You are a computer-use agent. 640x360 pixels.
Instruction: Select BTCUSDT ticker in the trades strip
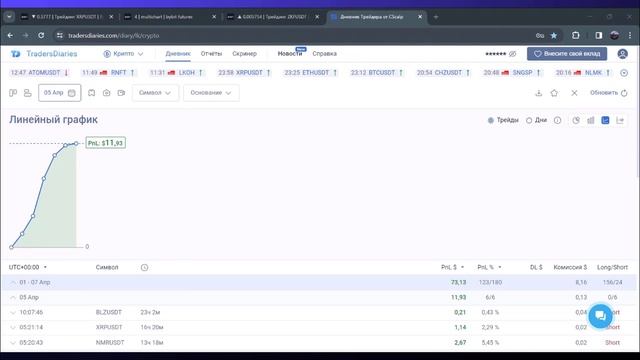pyautogui.click(x=377, y=73)
